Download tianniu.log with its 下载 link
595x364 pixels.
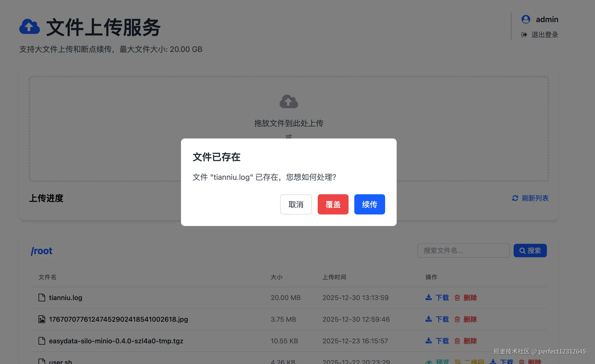pos(437,297)
